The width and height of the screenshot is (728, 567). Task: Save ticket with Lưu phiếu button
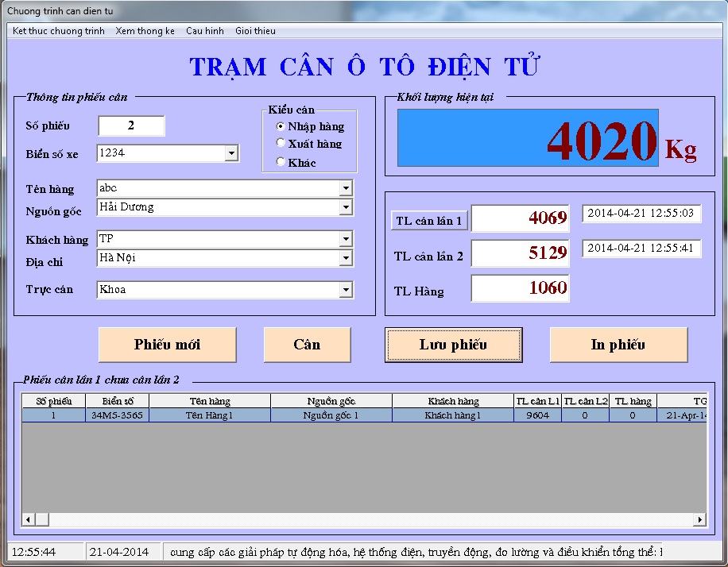(x=453, y=345)
